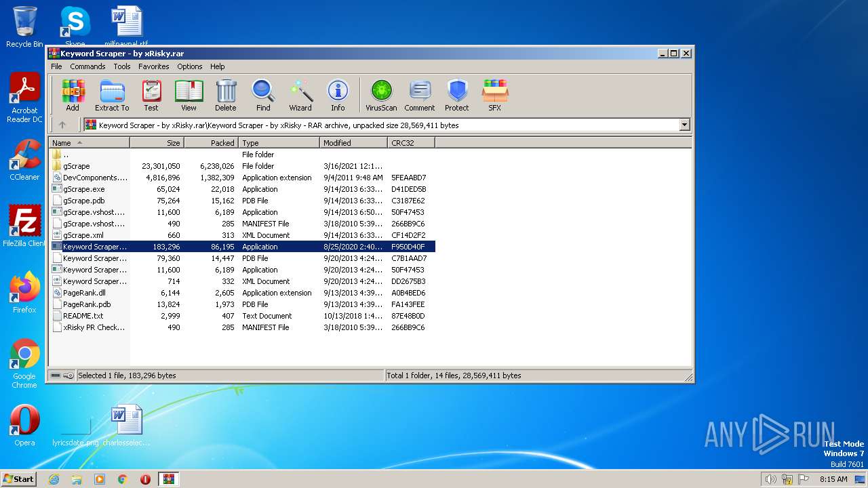
Task: Click the WinRAR title bar icon
Action: click(54, 53)
